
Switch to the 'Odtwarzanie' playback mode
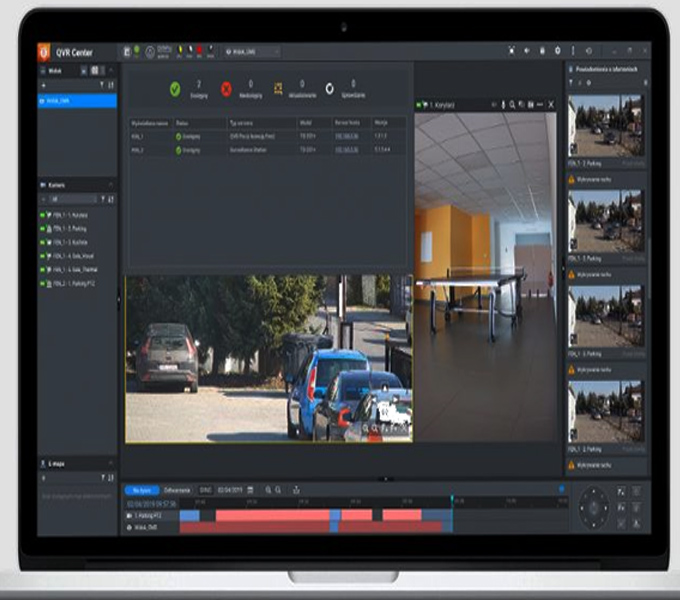pyautogui.click(x=177, y=490)
